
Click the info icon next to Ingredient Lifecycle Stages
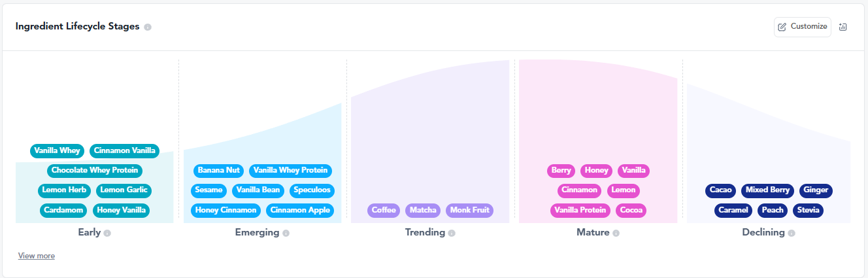point(148,27)
